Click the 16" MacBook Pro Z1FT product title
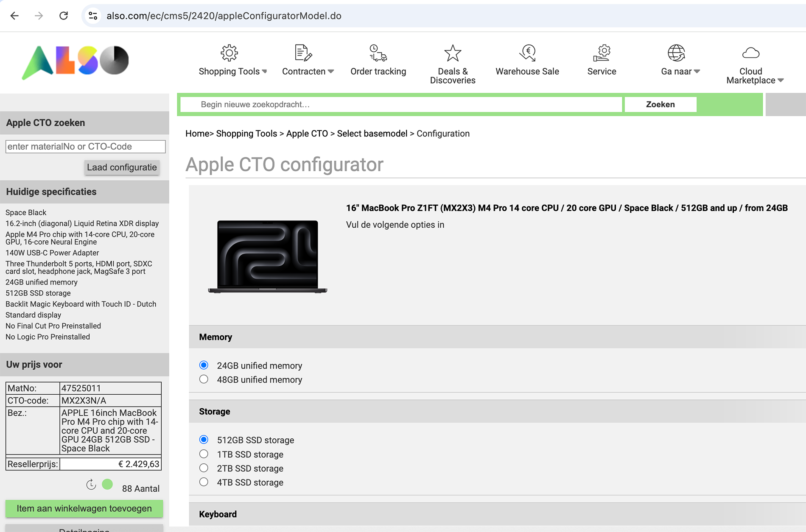 (x=567, y=208)
